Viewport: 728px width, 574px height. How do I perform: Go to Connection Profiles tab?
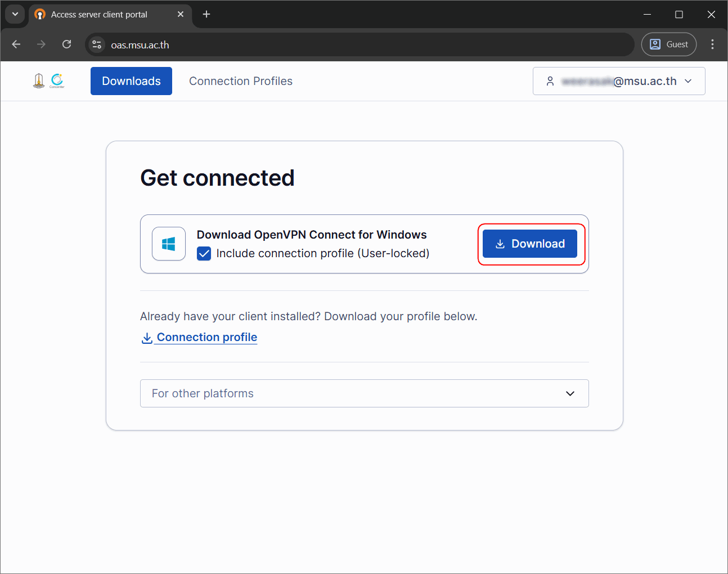pos(241,81)
